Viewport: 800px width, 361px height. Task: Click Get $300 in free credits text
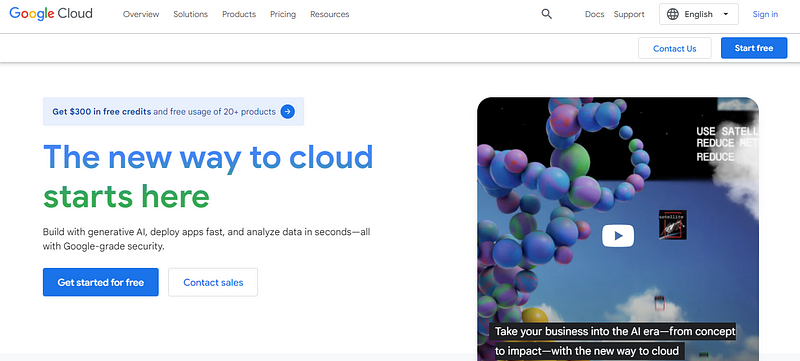tap(102, 111)
